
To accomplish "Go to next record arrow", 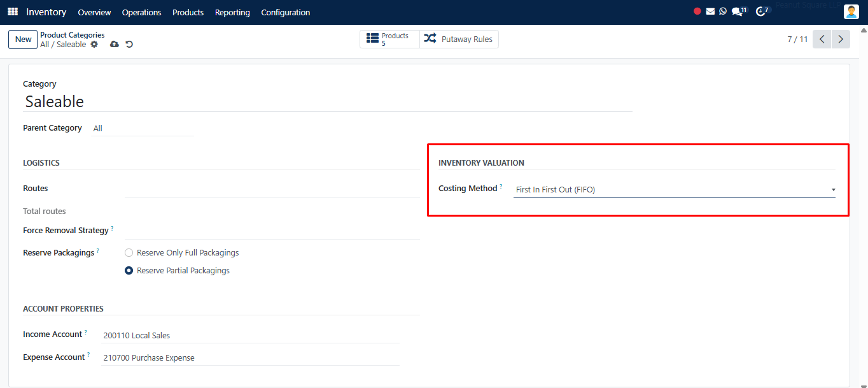I will (841, 40).
